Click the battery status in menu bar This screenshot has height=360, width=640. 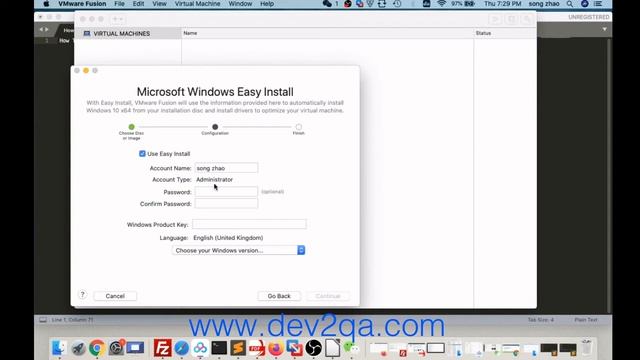pos(463,4)
